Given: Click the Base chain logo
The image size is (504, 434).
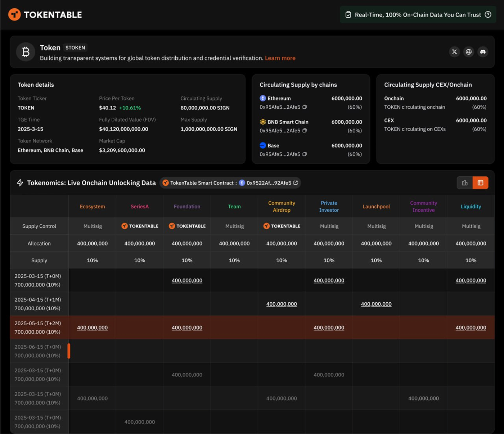Looking at the screenshot, I should tap(263, 145).
